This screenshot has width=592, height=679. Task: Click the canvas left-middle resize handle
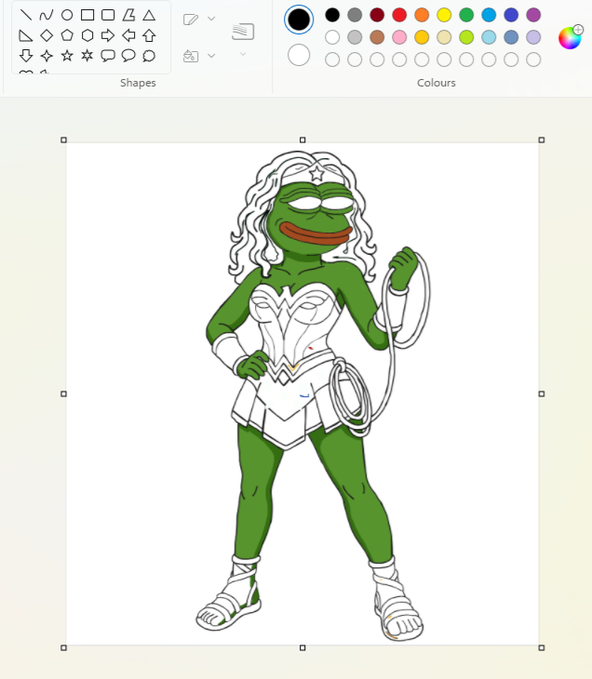(x=64, y=394)
